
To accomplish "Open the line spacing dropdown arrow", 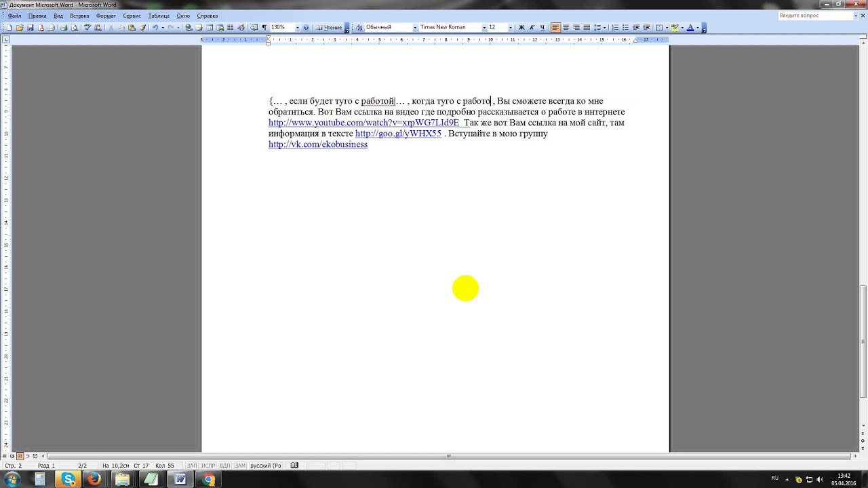I will pos(604,28).
